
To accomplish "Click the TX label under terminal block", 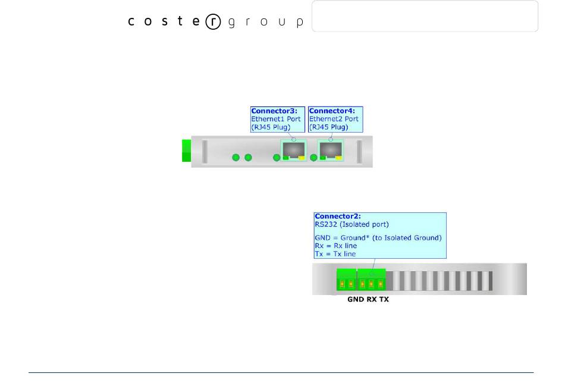I will (384, 300).
